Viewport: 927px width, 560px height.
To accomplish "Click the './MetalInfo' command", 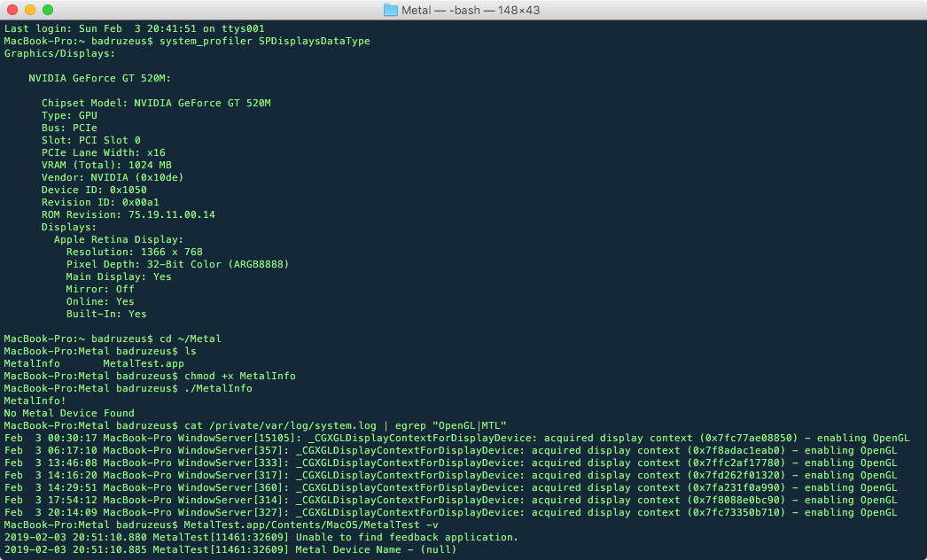I will pyautogui.click(x=218, y=388).
